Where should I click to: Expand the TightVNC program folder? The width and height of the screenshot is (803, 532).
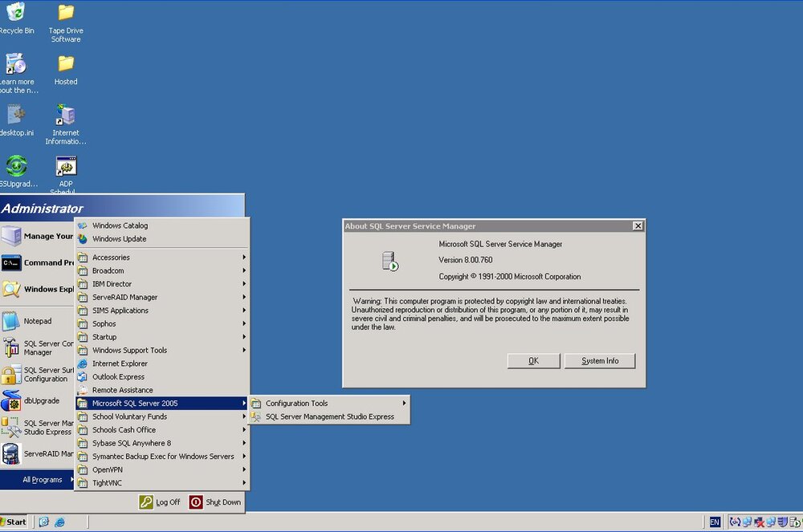click(163, 483)
